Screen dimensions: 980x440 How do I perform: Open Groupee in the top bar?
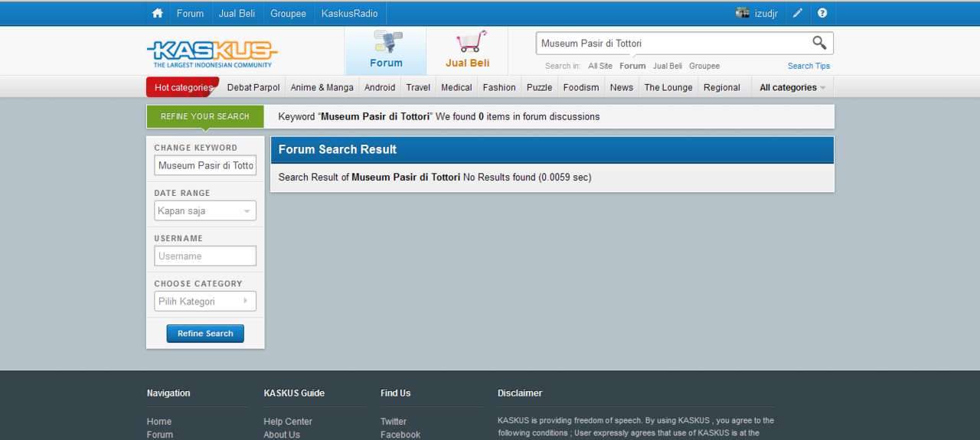tap(288, 14)
